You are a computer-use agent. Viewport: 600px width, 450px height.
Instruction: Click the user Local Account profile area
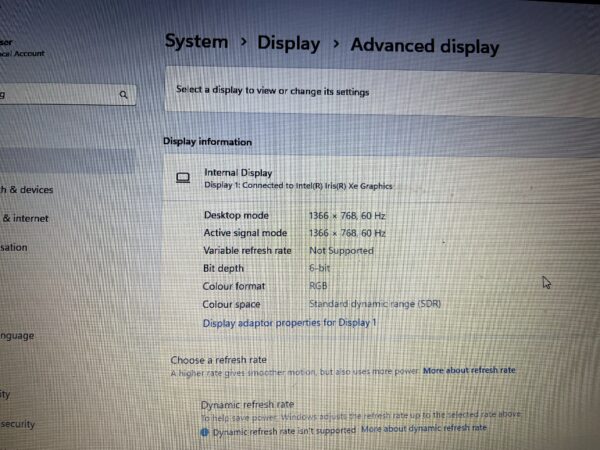pos(22,48)
